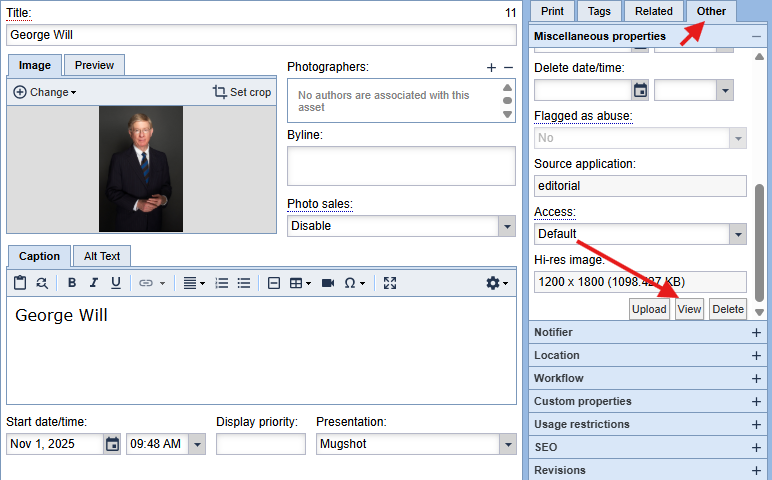Screen dimensions: 772x480
Task: Click the Title input field
Action: coord(261,35)
